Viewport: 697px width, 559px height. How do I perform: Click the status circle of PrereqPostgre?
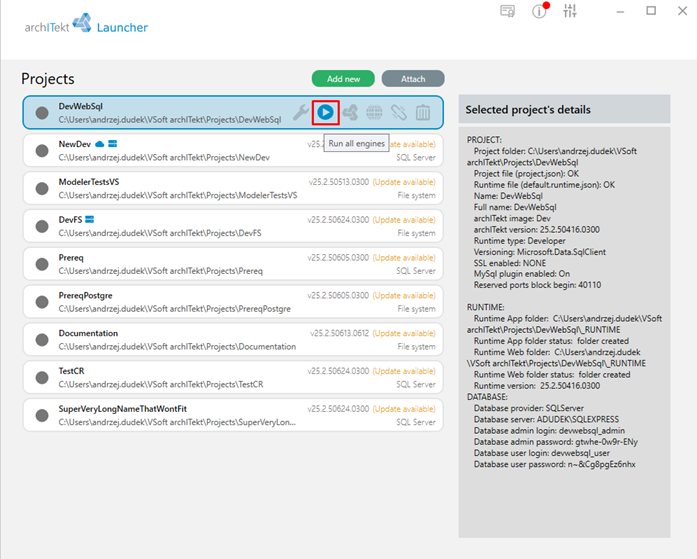coord(42,302)
